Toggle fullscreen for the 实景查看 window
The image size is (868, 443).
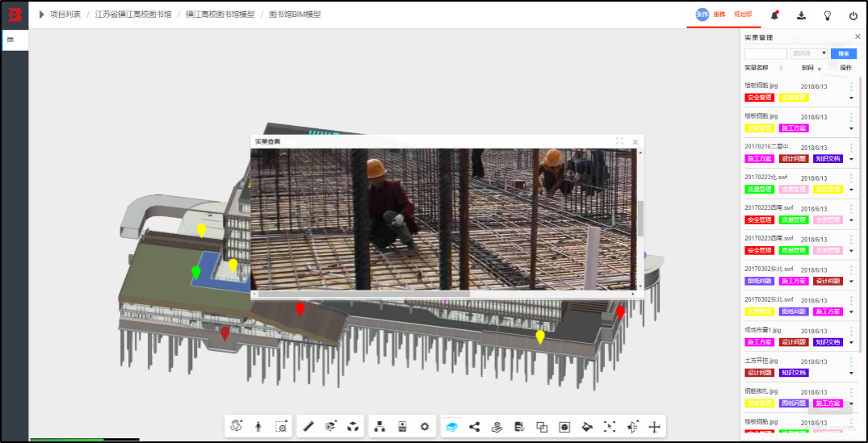tap(619, 141)
